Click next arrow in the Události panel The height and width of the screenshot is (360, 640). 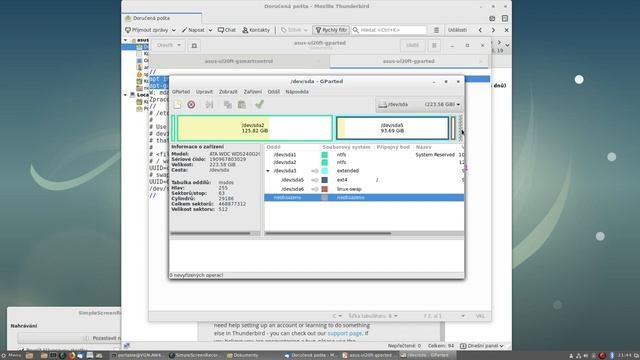point(493,30)
